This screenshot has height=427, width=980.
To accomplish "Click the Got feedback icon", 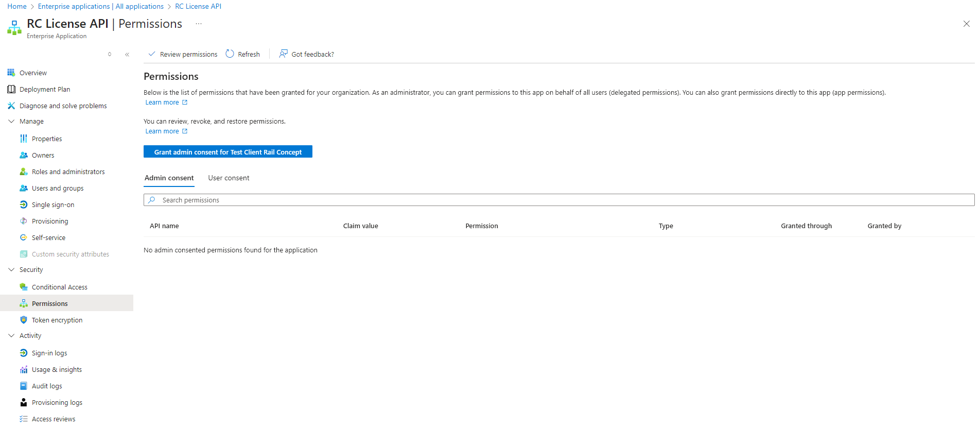I will (x=283, y=54).
